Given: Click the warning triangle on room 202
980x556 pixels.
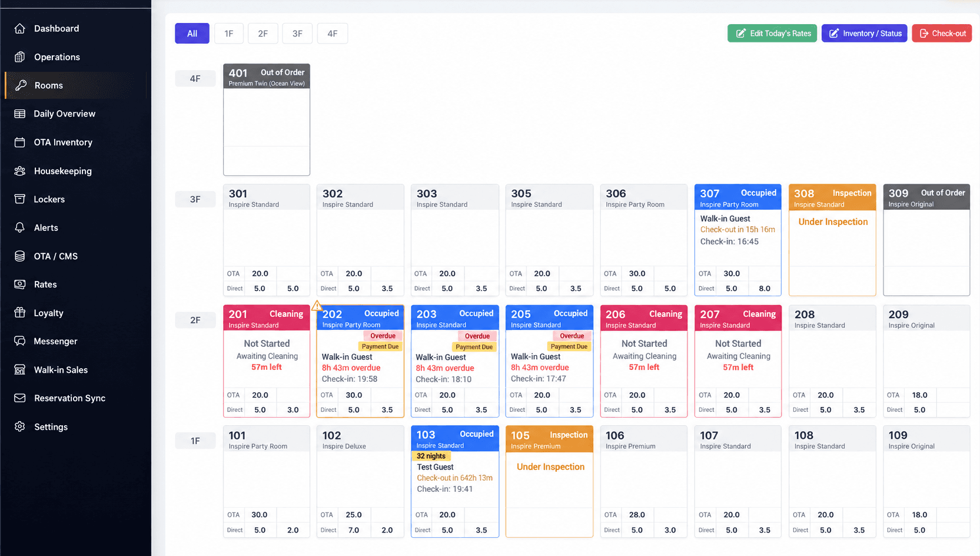Looking at the screenshot, I should coord(317,306).
